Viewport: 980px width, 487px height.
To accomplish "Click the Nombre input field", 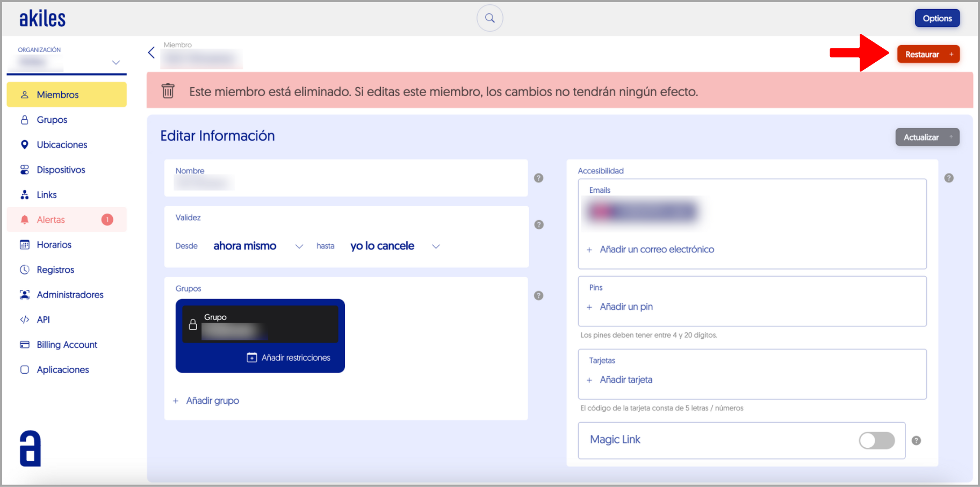I will [x=346, y=183].
